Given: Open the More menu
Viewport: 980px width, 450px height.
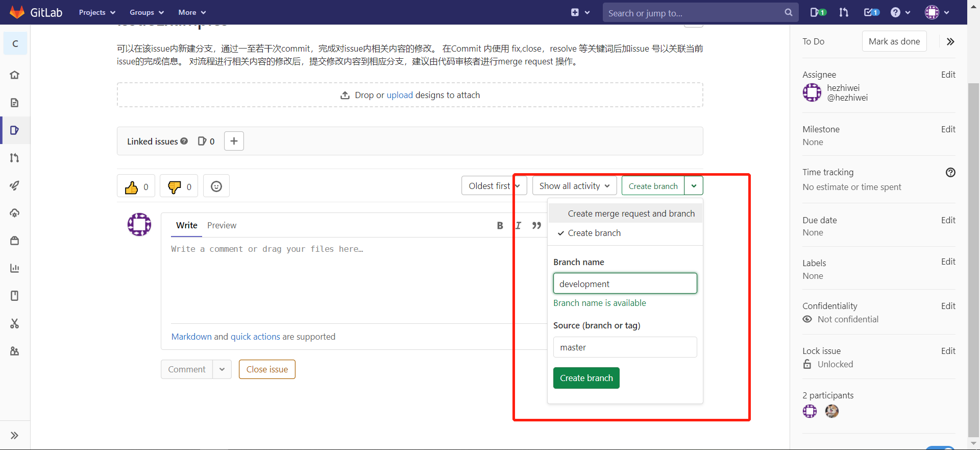Looking at the screenshot, I should tap(192, 12).
